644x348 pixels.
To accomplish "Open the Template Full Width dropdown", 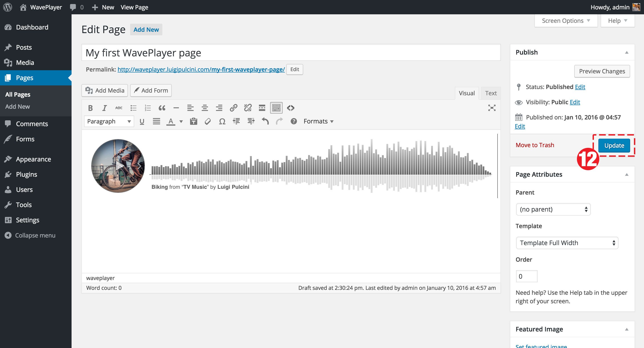I will [x=567, y=243].
